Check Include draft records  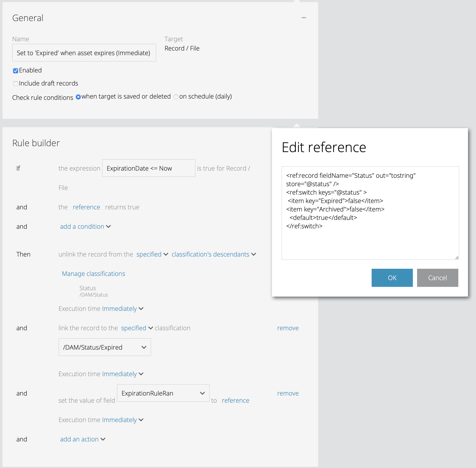[16, 84]
